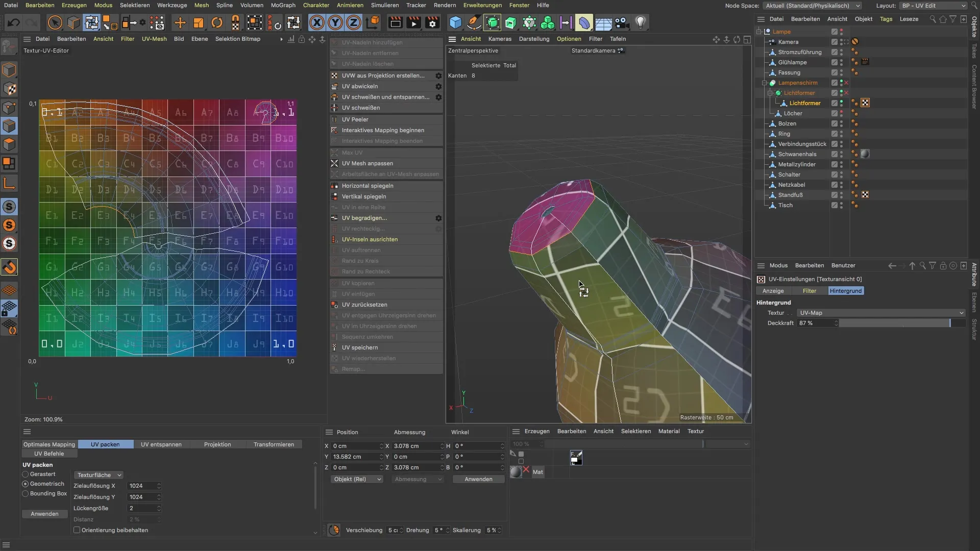Click the MoGraph cloner icon (green cubes)
The image size is (980, 551).
pos(548,22)
